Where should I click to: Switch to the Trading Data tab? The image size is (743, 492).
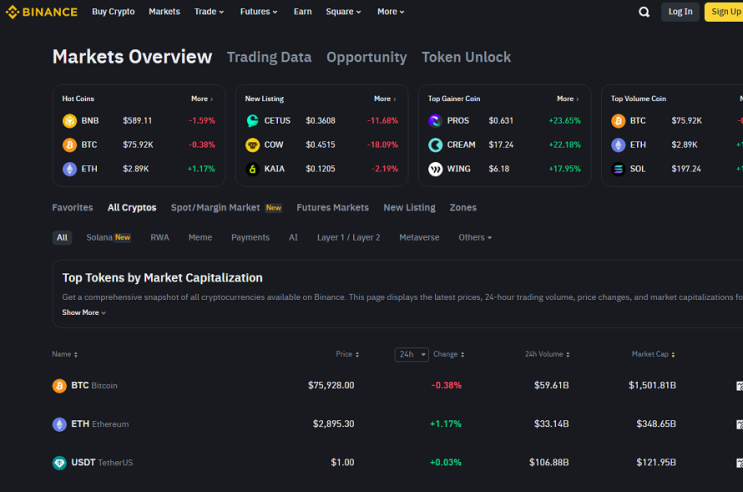click(x=269, y=57)
